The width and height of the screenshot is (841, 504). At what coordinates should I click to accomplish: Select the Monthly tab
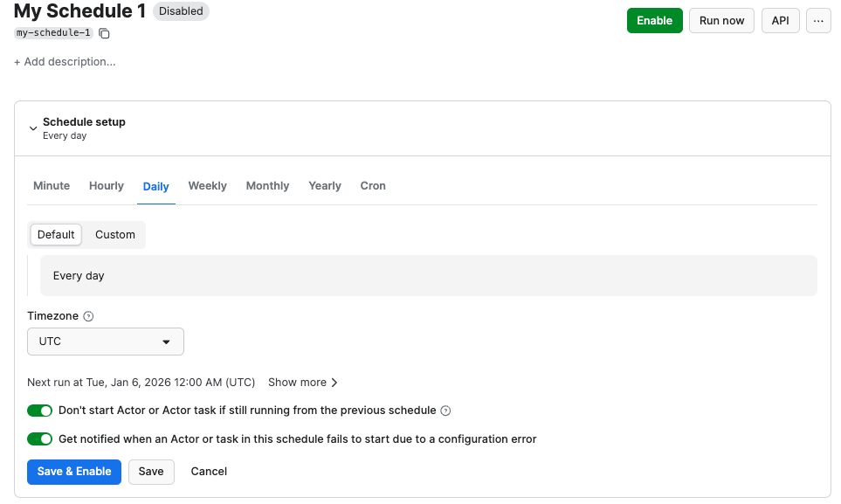[267, 186]
